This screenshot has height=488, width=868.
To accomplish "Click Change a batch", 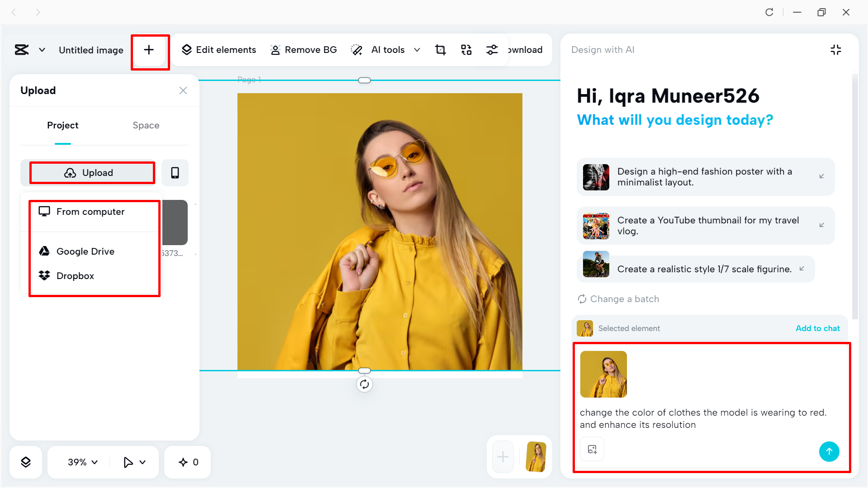I will coord(618,299).
